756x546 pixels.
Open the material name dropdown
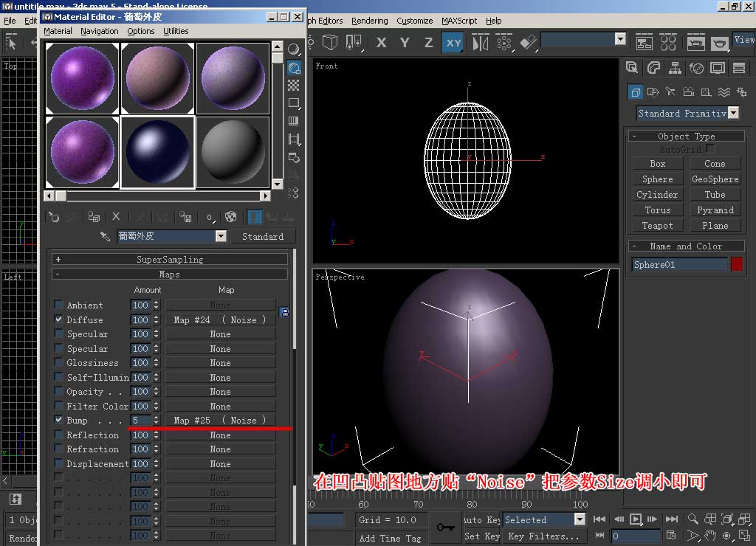[x=221, y=236]
